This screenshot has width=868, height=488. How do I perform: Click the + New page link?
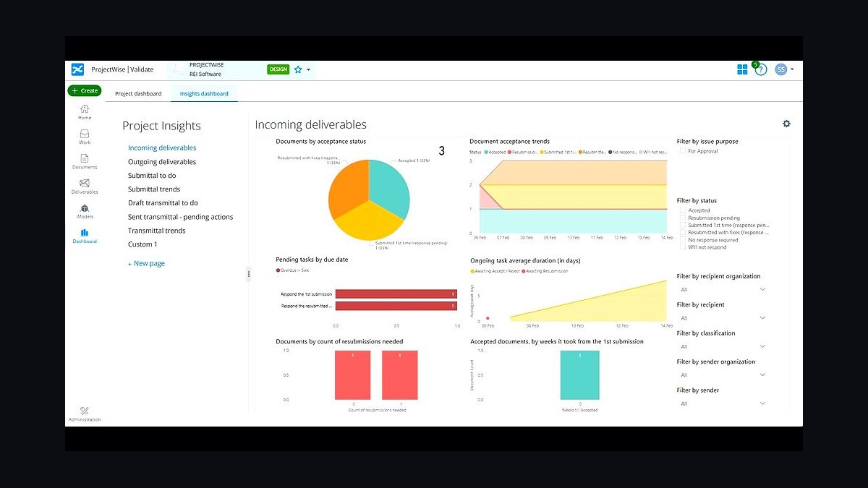click(147, 263)
